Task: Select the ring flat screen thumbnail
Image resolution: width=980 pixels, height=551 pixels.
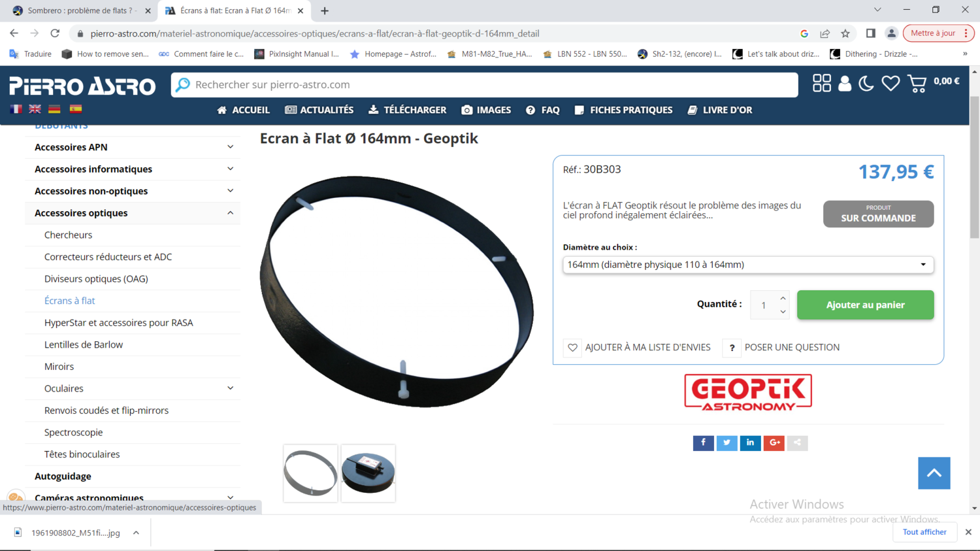Action: 310,473
